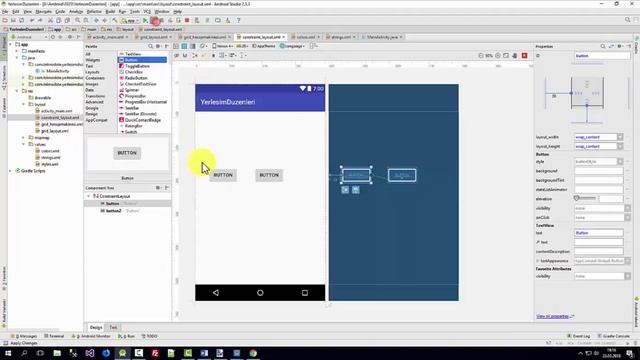Viewport: 640px width, 360px height.
Task: Open the style property dropdown arrow
Action: (620, 162)
